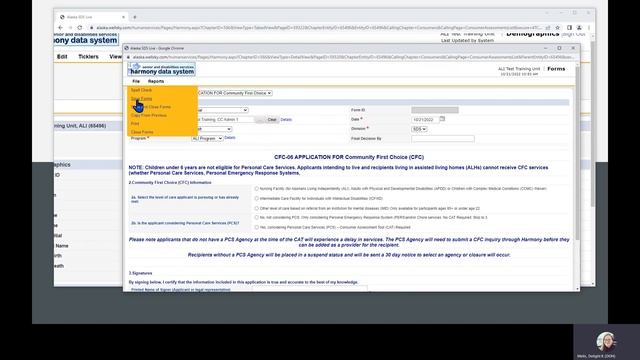This screenshot has height=360, width=640.
Task: Open Details link next to Program dropdown
Action: (x=230, y=138)
